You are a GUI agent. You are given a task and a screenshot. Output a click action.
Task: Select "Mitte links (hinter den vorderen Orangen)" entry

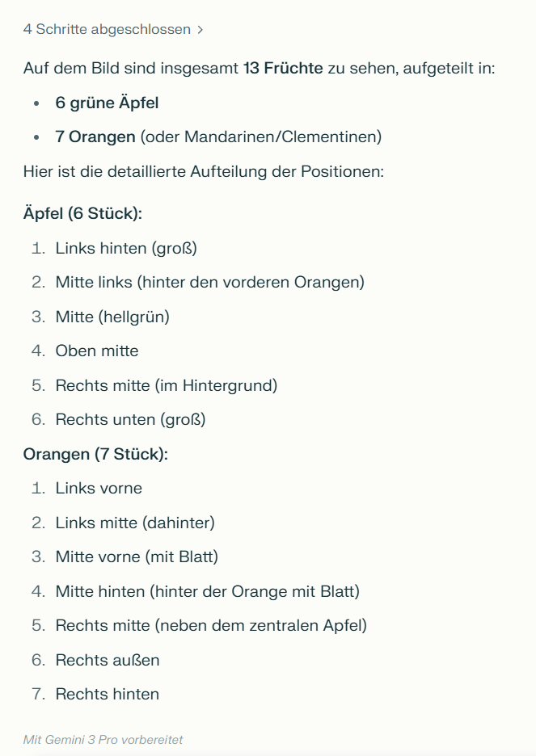(x=209, y=283)
